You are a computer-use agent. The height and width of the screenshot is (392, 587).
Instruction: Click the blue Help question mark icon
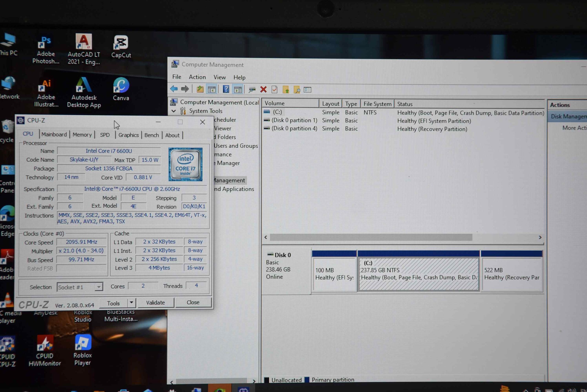[x=226, y=89]
